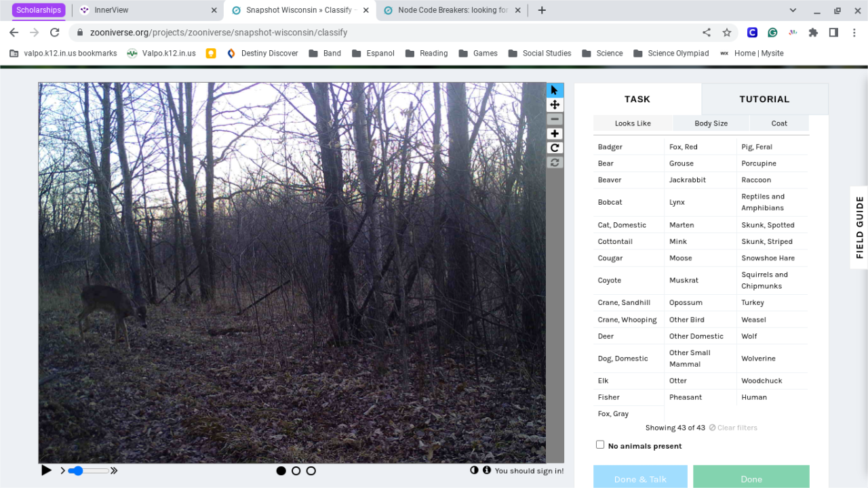This screenshot has height=488, width=868.
Task: Show the third frame dot
Action: coord(311,470)
